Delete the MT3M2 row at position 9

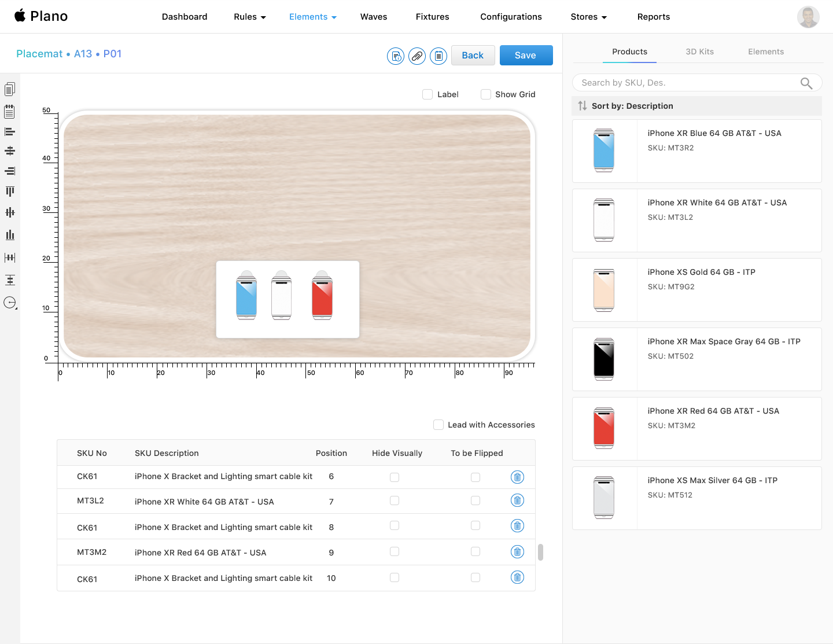[x=518, y=551]
